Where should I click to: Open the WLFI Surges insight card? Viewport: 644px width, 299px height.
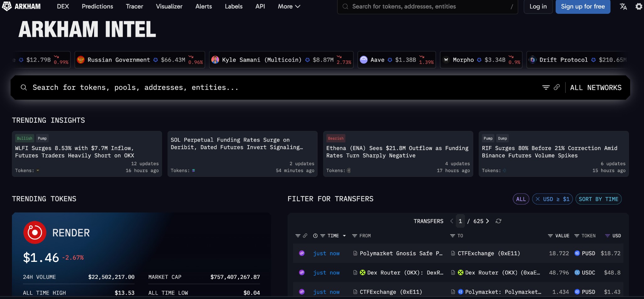tap(87, 154)
